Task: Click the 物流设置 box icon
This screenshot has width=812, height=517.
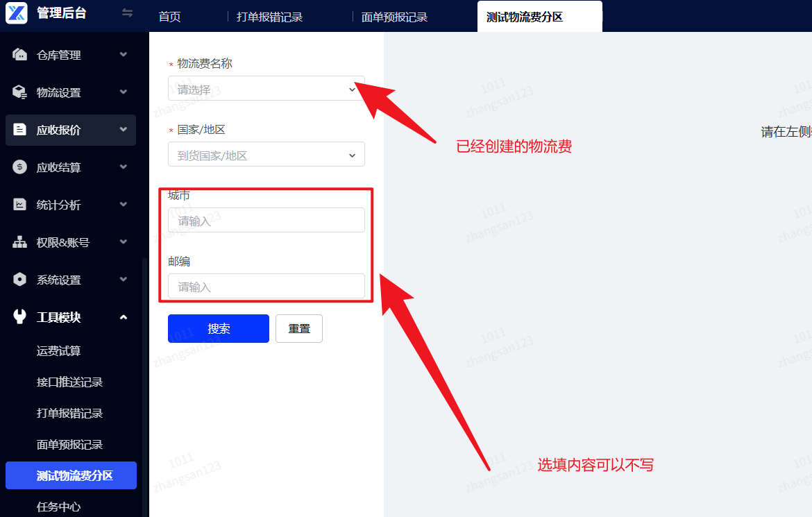Action: click(x=19, y=92)
